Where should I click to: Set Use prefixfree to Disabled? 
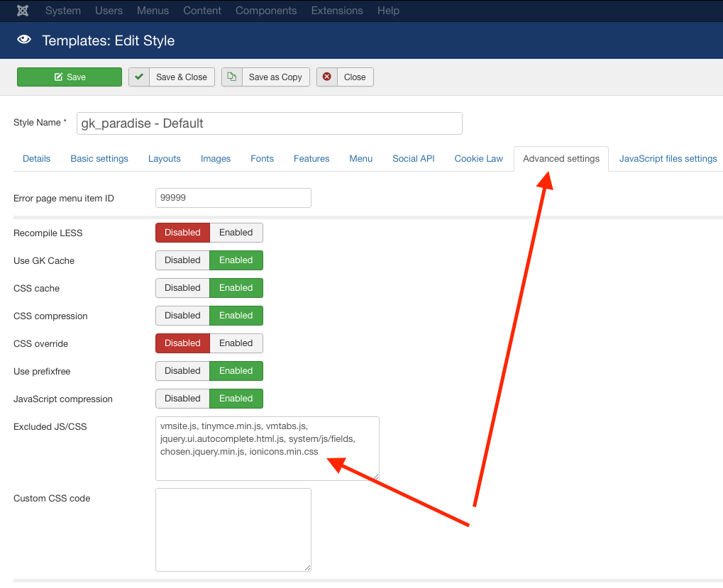pyautogui.click(x=182, y=371)
